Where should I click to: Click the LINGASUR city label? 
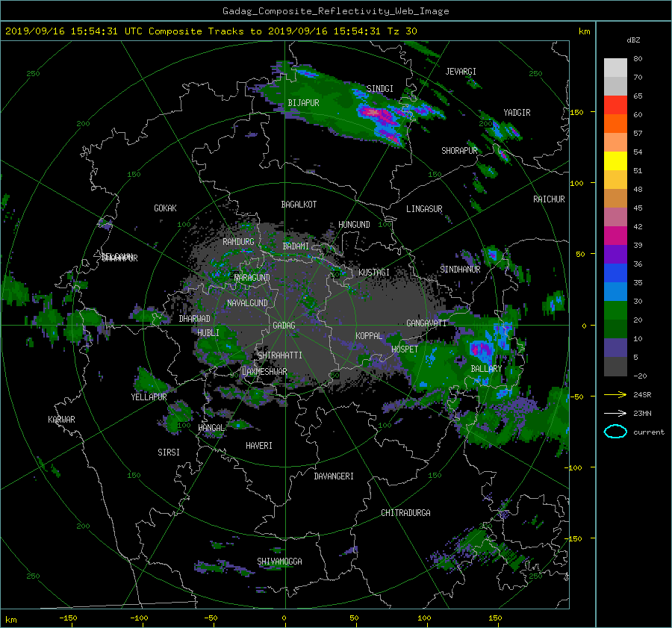click(424, 209)
